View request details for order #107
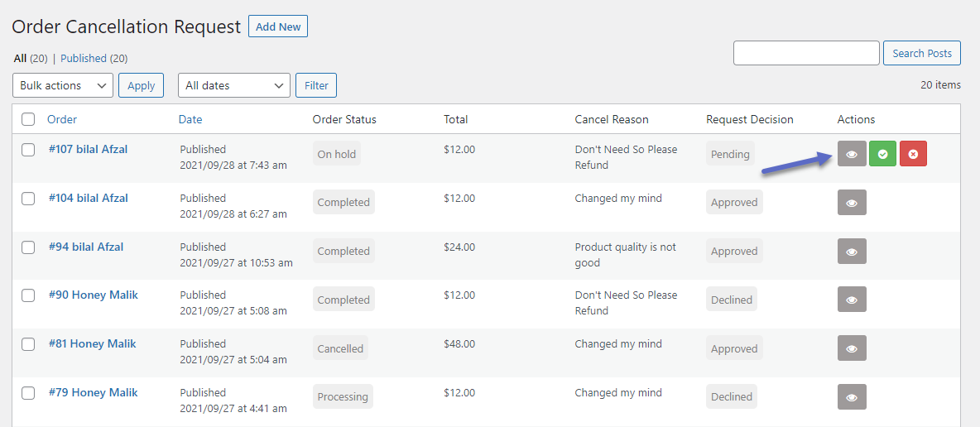Viewport: 980px width, 427px height. [x=852, y=154]
